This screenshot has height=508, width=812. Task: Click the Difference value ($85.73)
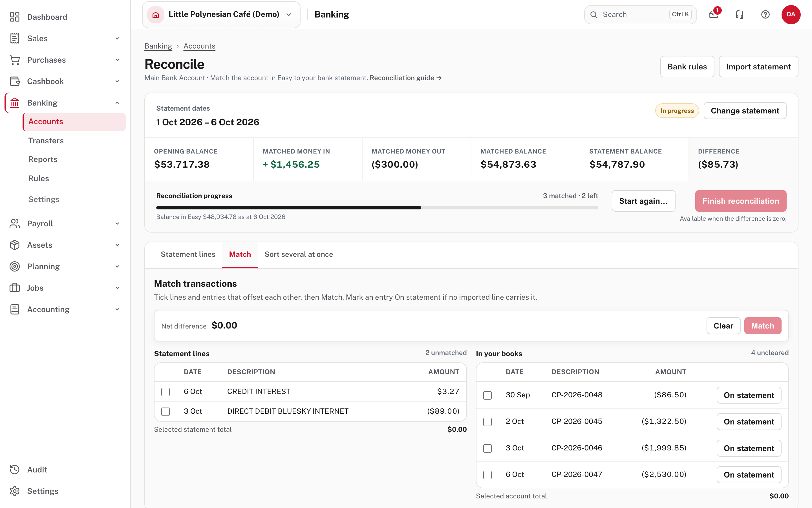point(718,164)
